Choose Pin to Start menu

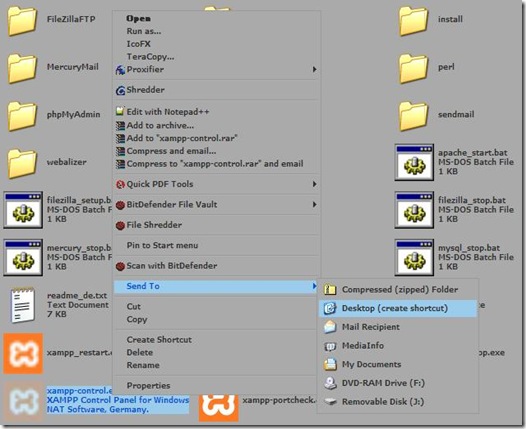click(x=162, y=245)
